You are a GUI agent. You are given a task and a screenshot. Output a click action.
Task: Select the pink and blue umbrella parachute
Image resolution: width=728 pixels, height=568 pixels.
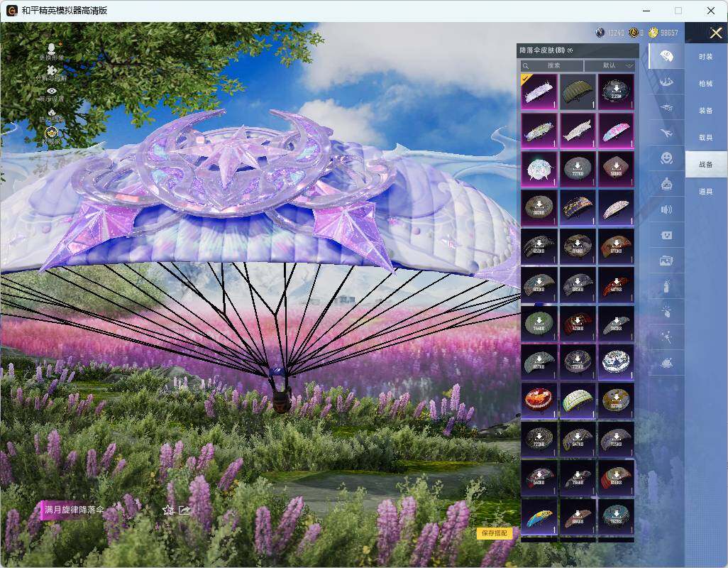coord(616,131)
